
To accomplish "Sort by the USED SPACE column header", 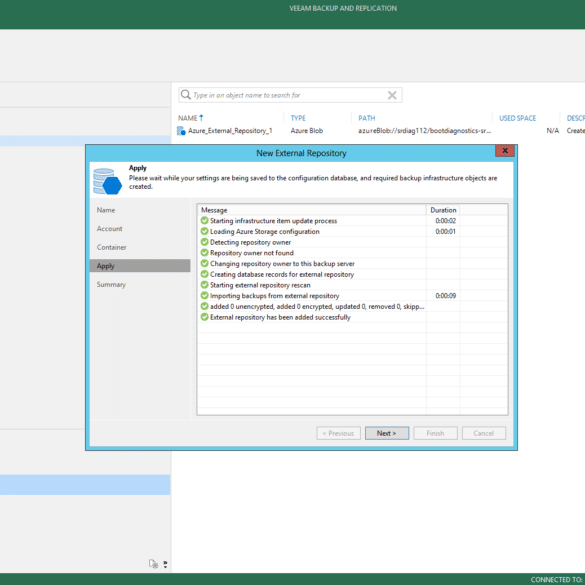I will [517, 118].
